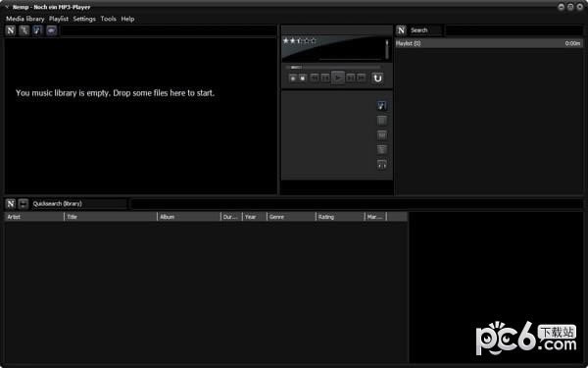This screenshot has width=588, height=368.
Task: Switch library browsing to tree view icon
Action: [24, 30]
